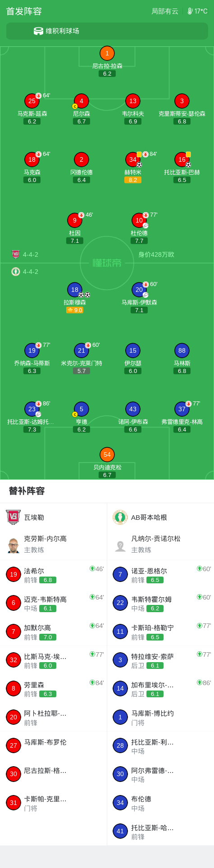
Task: Tap the stadium icon beside 维积利球场
Action: click(x=38, y=31)
